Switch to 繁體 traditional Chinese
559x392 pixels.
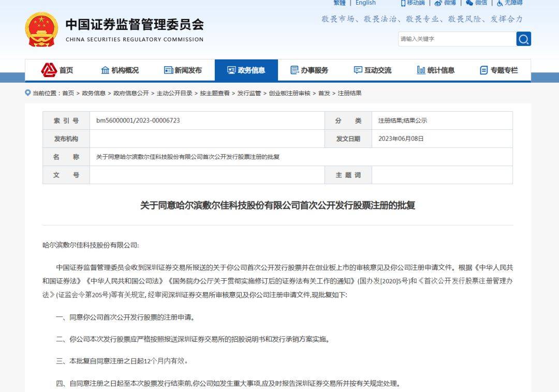coord(340,3)
